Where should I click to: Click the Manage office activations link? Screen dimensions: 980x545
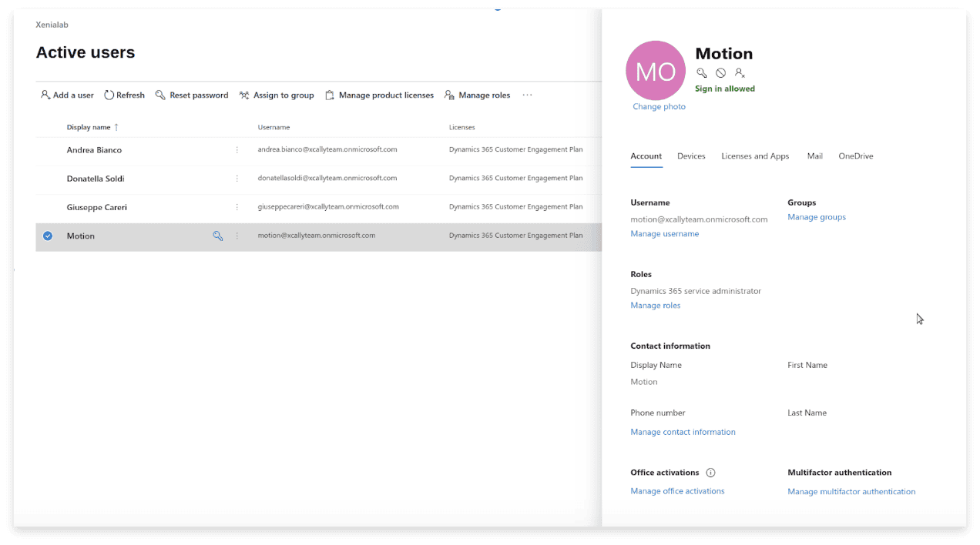678,491
